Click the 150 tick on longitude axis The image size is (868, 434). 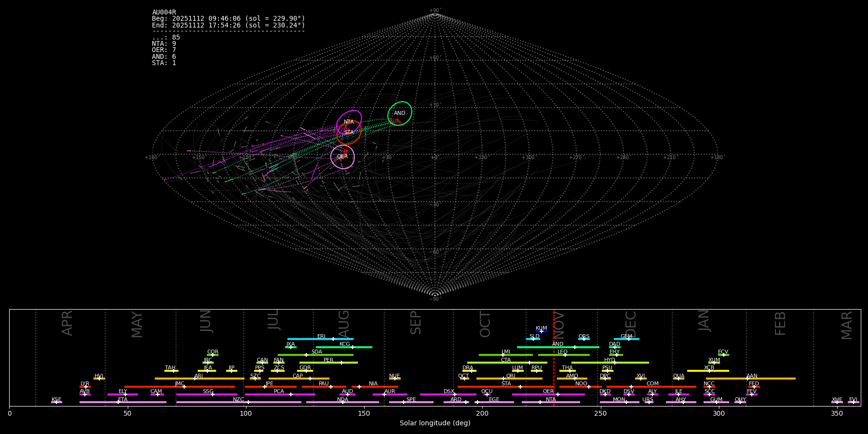(364, 413)
